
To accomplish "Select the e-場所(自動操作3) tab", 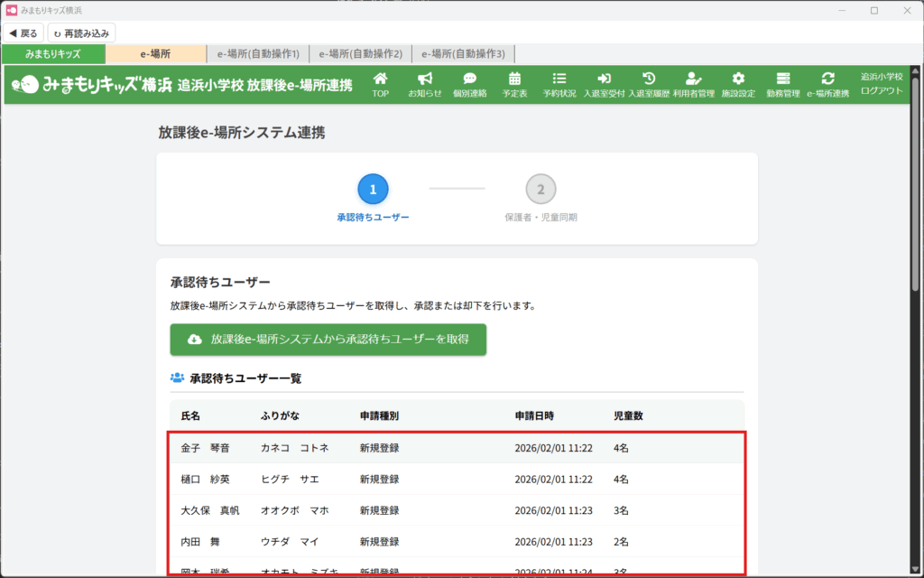I will 469,54.
